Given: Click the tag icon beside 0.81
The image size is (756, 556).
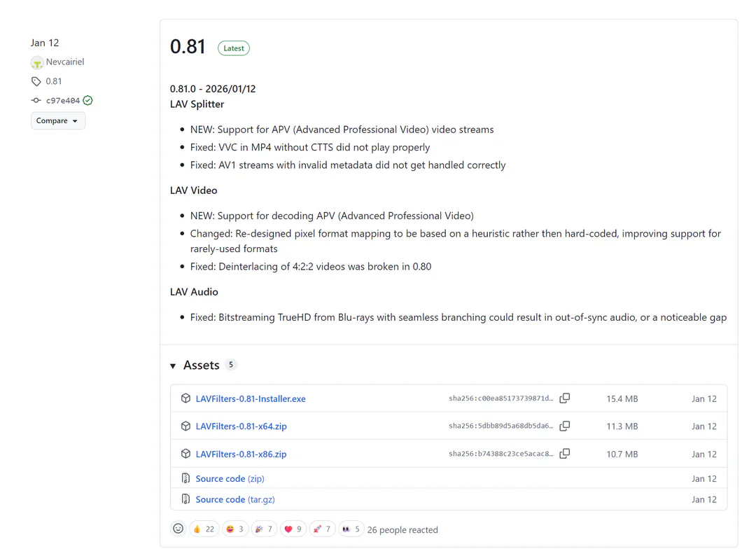Looking at the screenshot, I should [x=36, y=81].
